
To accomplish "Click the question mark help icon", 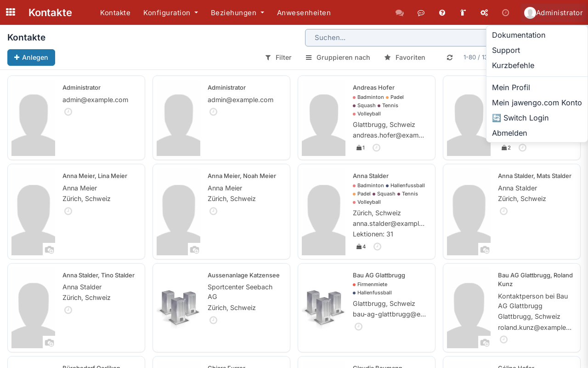I will click(442, 13).
